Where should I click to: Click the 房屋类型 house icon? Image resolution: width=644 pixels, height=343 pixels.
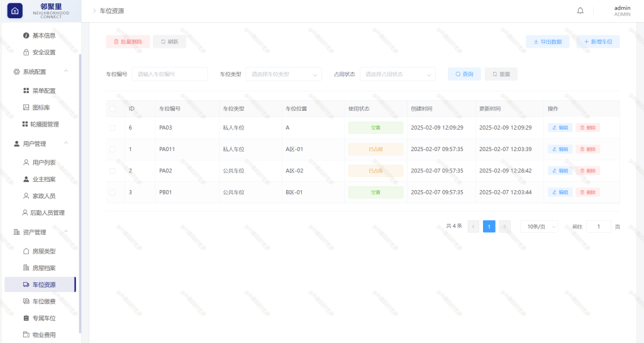point(26,251)
